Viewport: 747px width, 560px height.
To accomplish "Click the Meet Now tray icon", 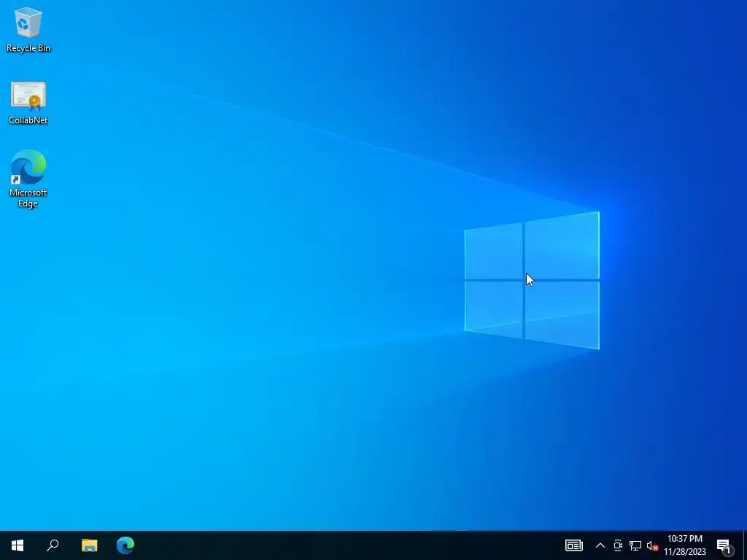I will click(x=618, y=545).
